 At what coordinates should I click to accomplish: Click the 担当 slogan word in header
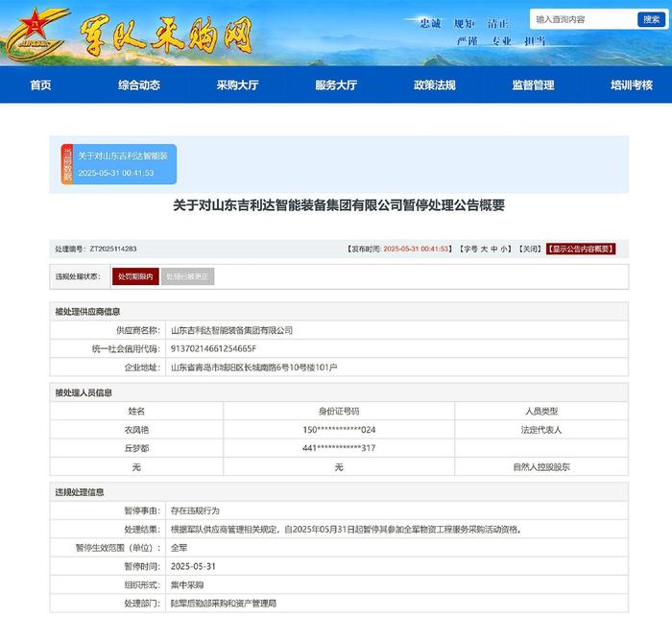(x=535, y=40)
